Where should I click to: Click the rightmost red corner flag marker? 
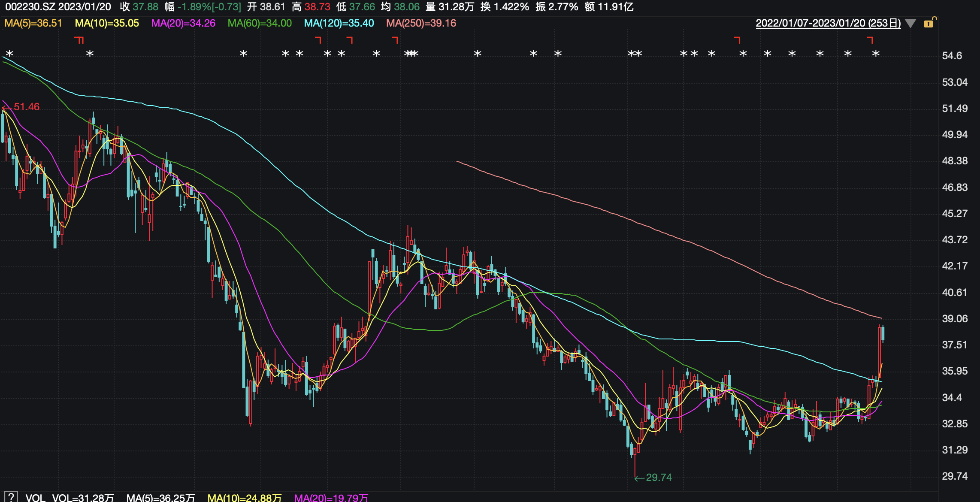870,40
